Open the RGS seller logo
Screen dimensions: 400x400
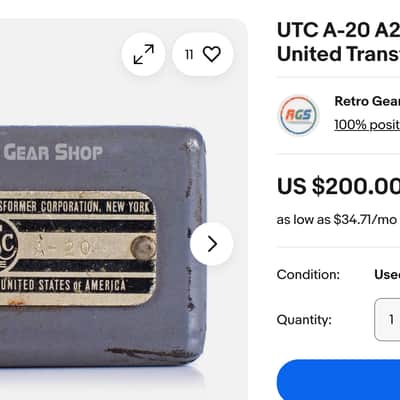tap(299, 115)
